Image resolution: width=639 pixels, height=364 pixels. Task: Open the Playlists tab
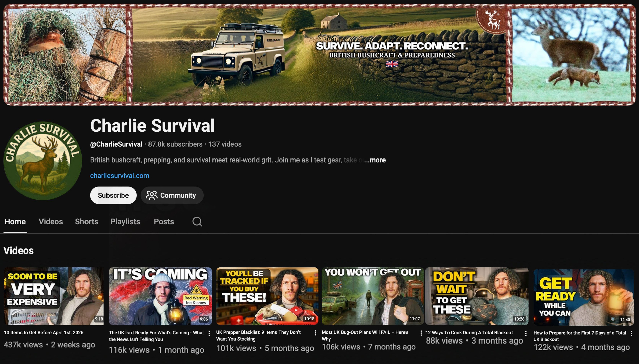125,222
